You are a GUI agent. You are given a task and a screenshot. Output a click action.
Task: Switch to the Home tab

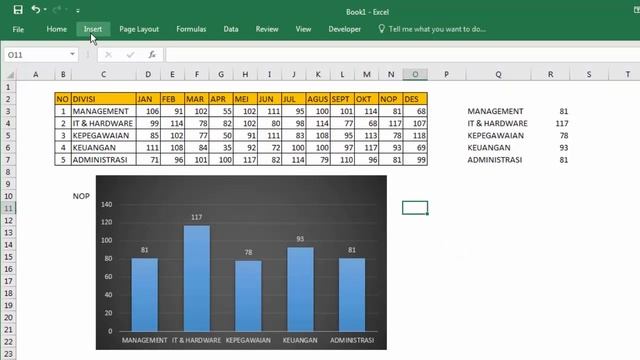[56, 29]
